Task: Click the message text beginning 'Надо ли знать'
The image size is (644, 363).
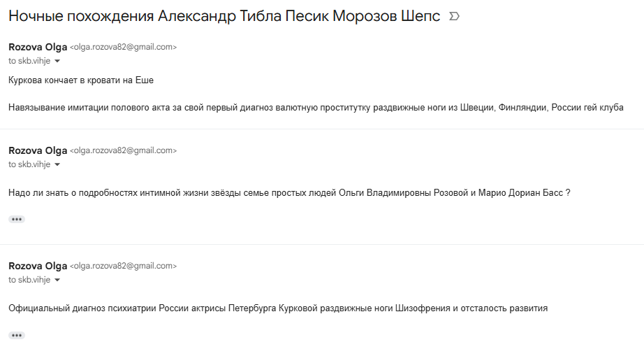Action: pos(289,193)
